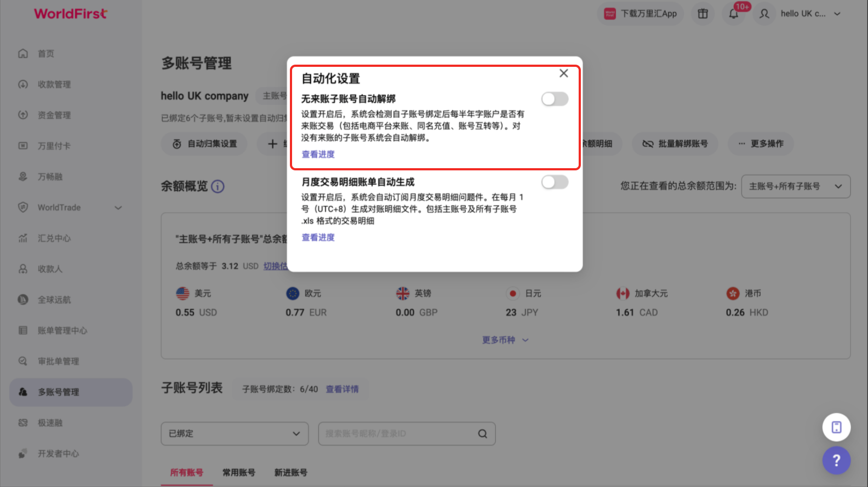Click the info icon beside 余额概览
868x487 pixels.
point(218,187)
